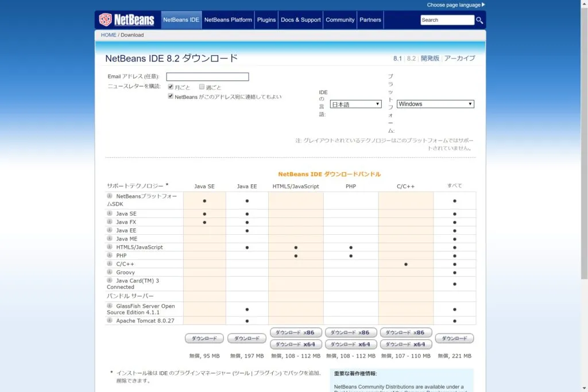The image size is (588, 392).
Task: Download the C/C++ x64 bundle
Action: (406, 344)
